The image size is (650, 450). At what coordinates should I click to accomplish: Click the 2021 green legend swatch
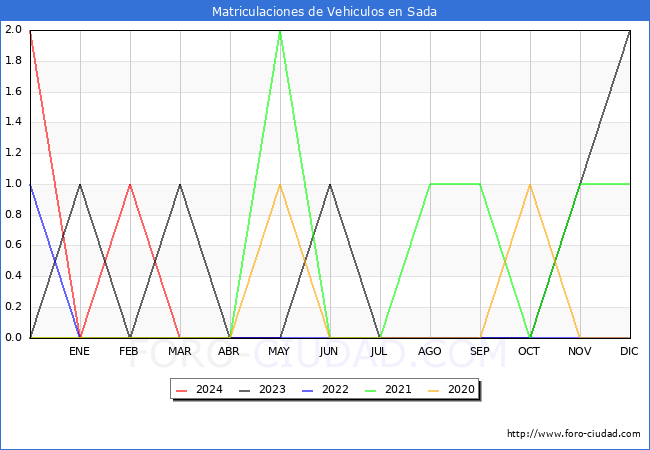371,390
